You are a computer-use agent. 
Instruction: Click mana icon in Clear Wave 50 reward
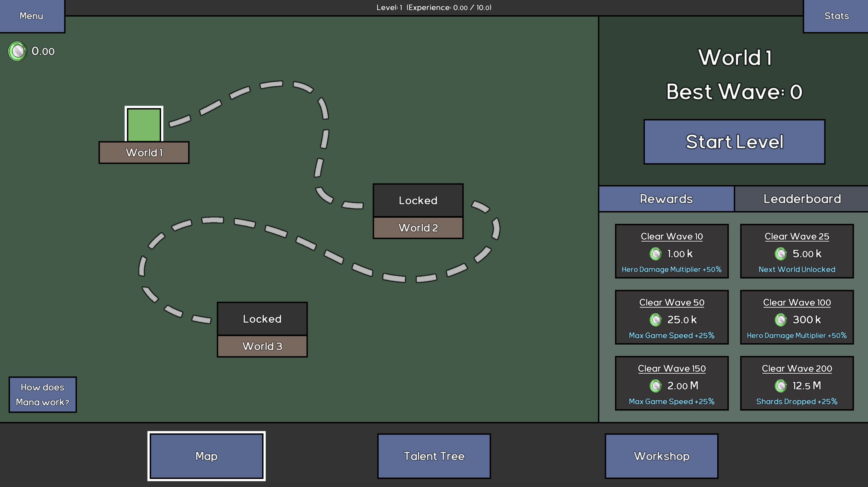[x=655, y=320]
